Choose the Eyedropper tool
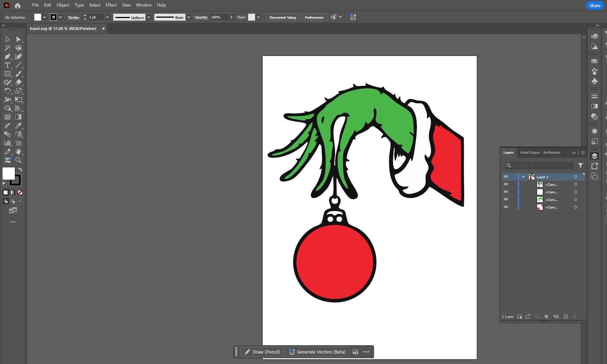The height and width of the screenshot is (364, 607). (x=18, y=126)
